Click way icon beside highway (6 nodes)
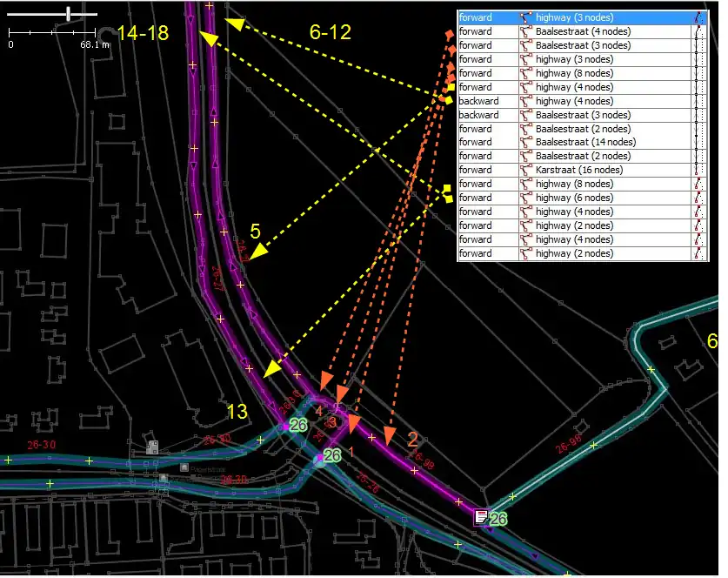 [x=525, y=198]
